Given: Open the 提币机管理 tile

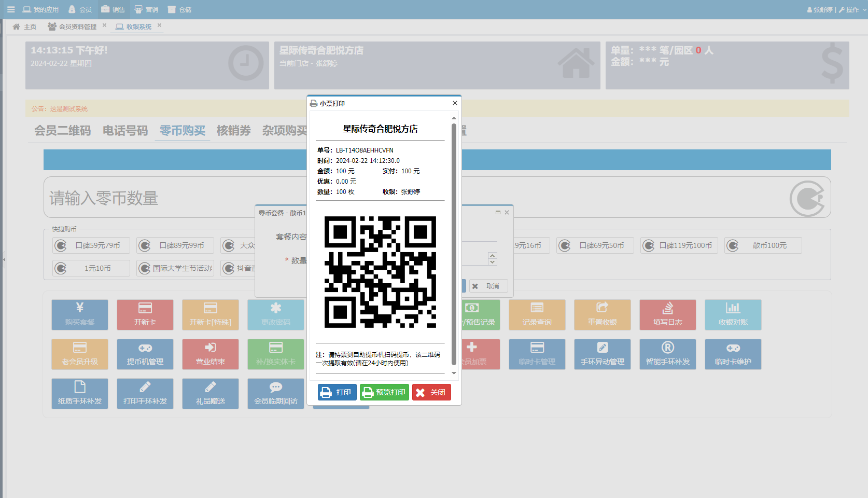Looking at the screenshot, I should click(145, 354).
